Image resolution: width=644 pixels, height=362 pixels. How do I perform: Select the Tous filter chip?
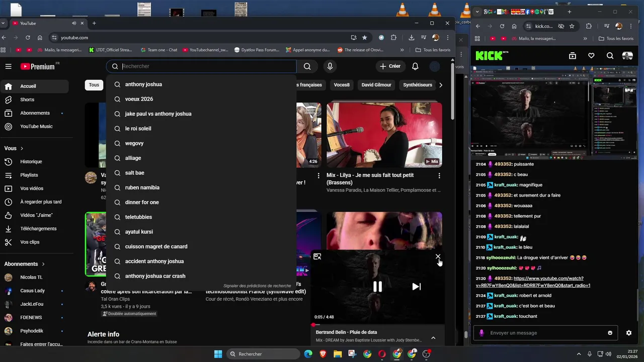click(x=94, y=85)
